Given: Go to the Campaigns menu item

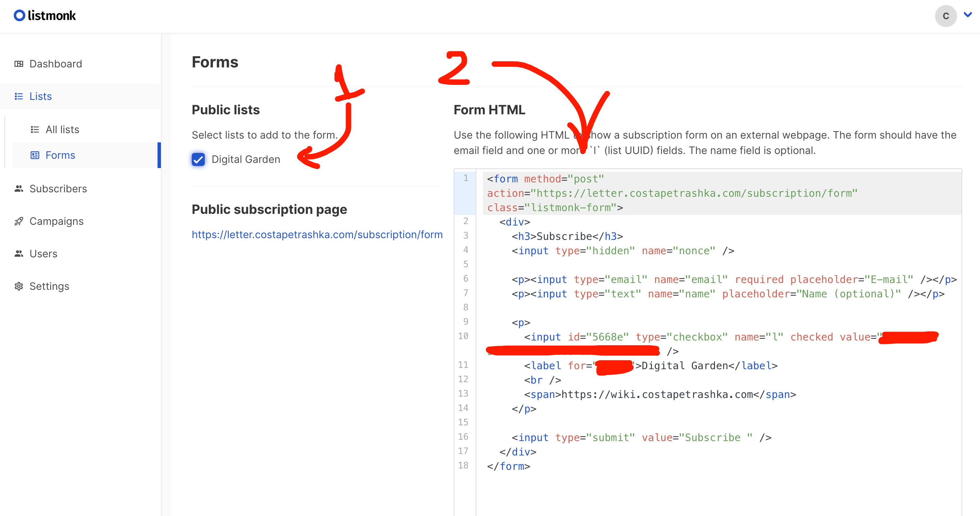Looking at the screenshot, I should pos(56,221).
